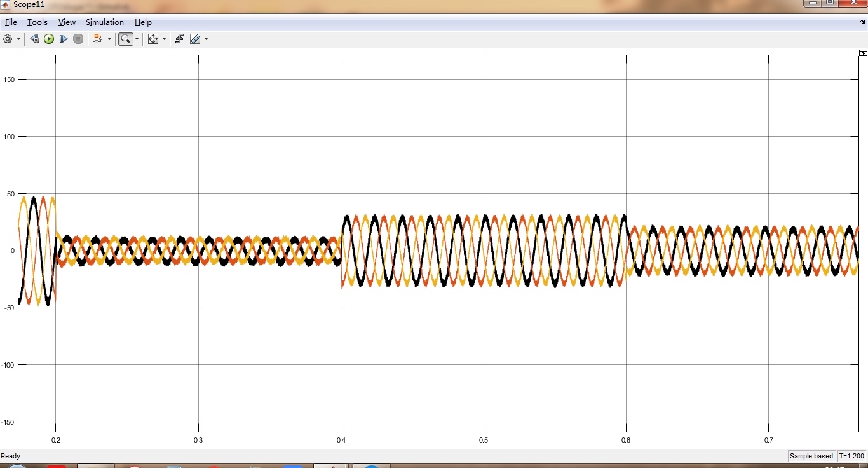Screen dimensions: 868x468
Task: Click the Step Forward button
Action: [x=64, y=39]
